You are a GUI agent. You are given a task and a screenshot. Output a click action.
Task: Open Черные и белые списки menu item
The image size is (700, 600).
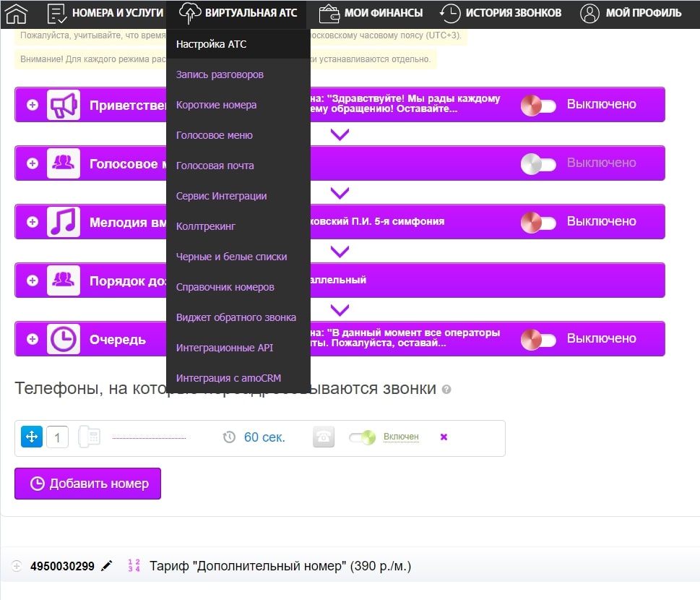pos(231,257)
